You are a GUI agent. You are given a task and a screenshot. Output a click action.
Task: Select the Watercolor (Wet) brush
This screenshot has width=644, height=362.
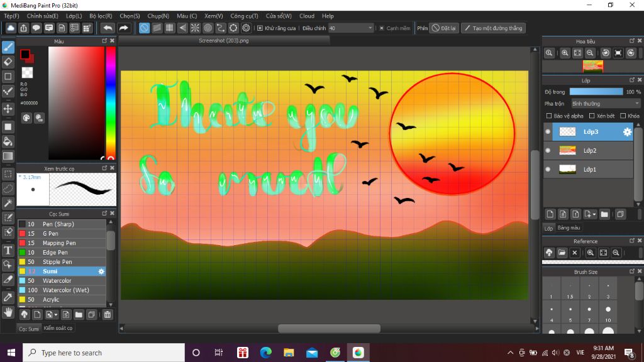[x=62, y=290]
